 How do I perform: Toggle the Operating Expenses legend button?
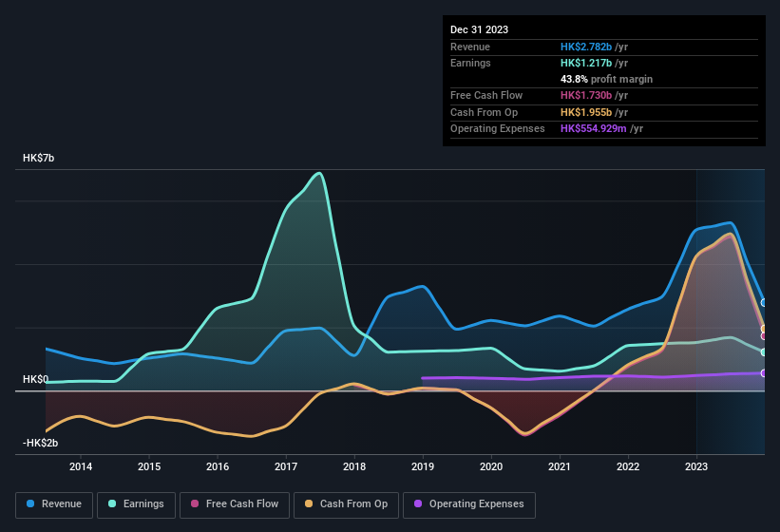(469, 504)
